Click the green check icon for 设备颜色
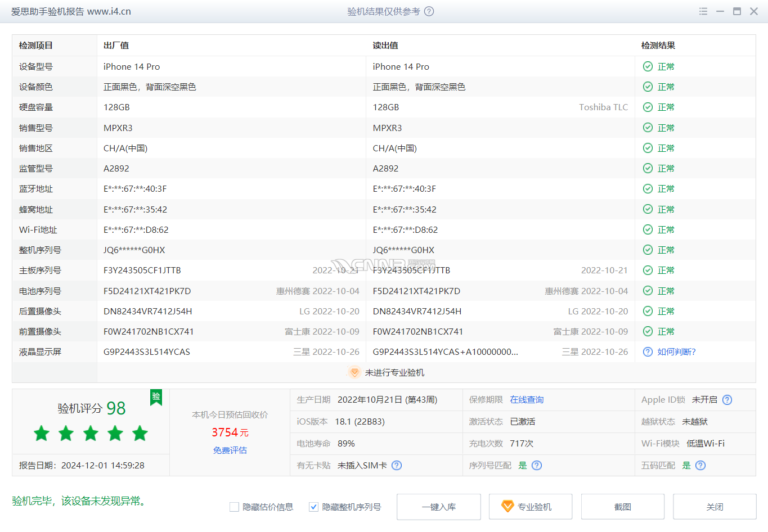Image resolution: width=768 pixels, height=532 pixels. tap(648, 87)
